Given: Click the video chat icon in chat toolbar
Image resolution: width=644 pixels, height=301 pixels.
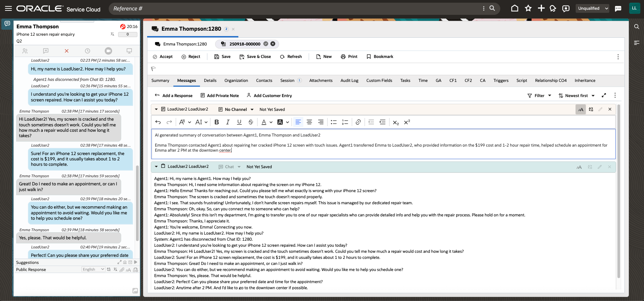Looking at the screenshot, I should 108,51.
